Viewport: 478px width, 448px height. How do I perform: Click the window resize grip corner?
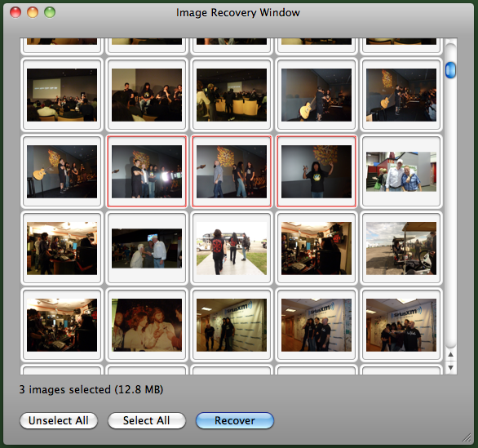point(467,438)
